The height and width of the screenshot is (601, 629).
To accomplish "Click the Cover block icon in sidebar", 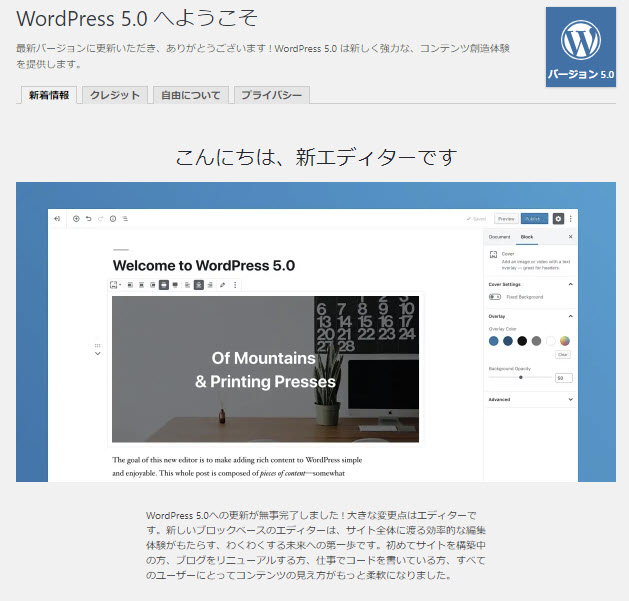I will 493,254.
